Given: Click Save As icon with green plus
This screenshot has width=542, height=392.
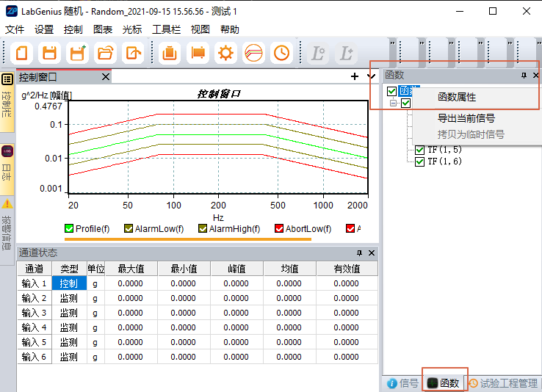Looking at the screenshot, I should [x=77, y=53].
